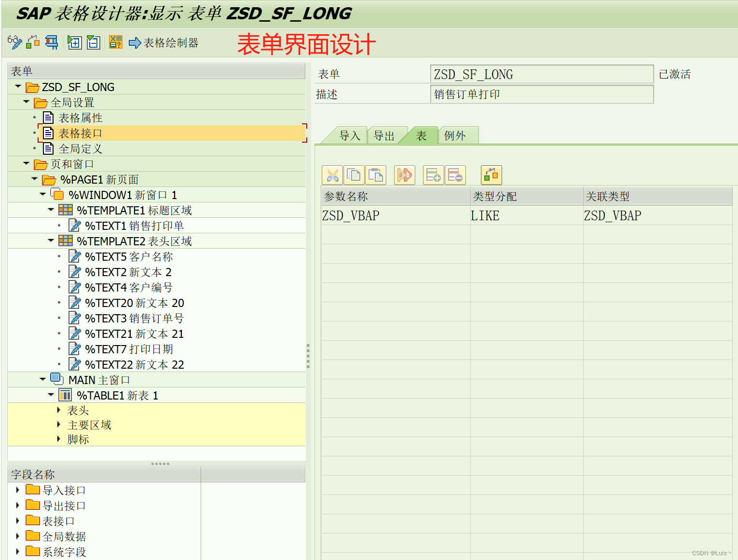Expand the 系统字段 field folder
The image size is (738, 560).
[18, 552]
